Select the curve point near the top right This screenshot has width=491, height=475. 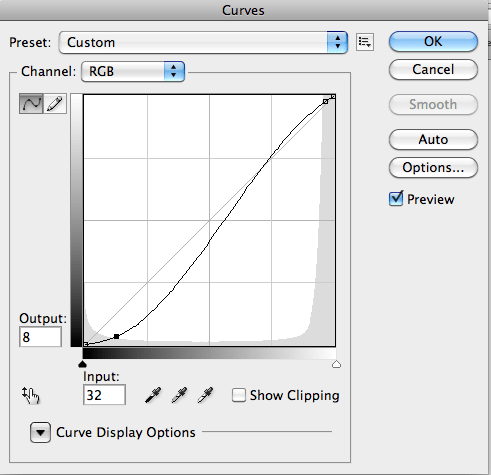pos(326,102)
